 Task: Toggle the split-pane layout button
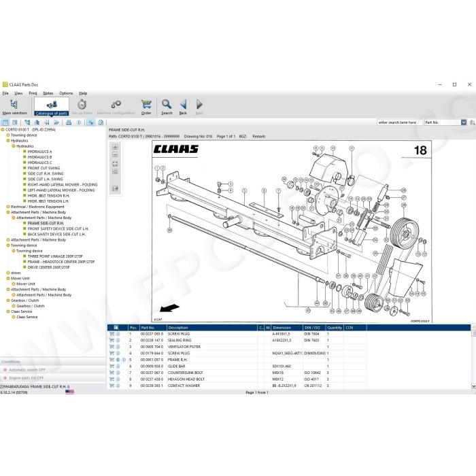pos(14,122)
